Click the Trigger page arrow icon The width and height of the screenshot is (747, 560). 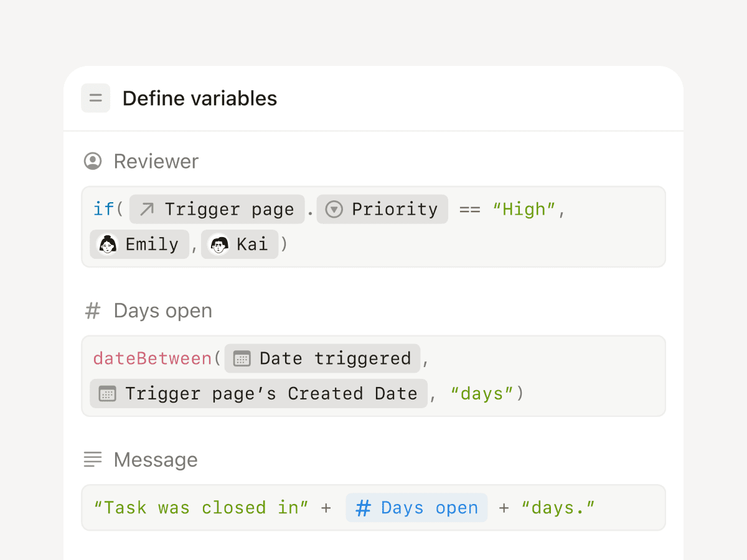147,209
